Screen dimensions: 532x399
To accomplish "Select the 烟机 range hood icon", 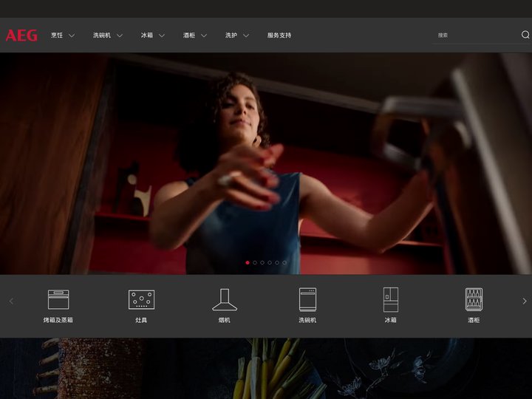I will [x=225, y=299].
